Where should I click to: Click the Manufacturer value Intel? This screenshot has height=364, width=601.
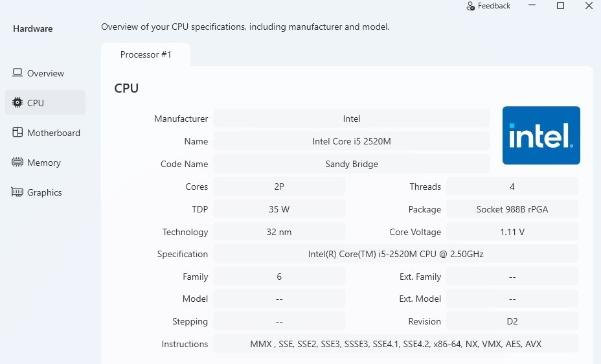(352, 119)
